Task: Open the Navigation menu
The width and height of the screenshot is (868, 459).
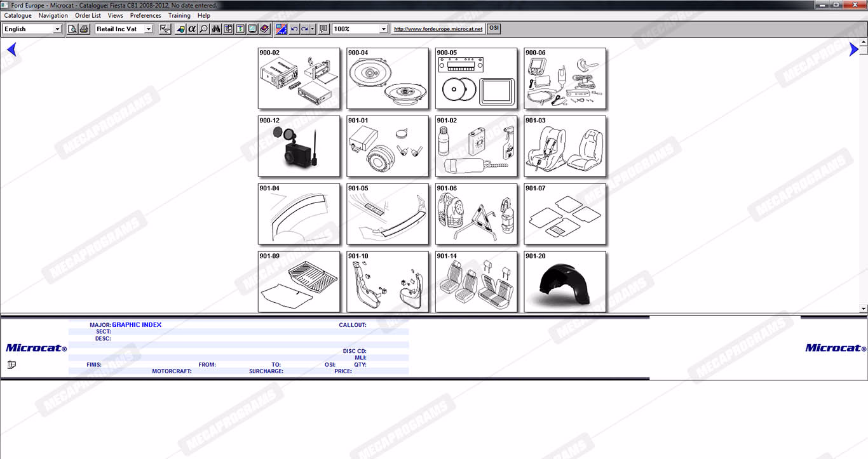Action: point(53,15)
